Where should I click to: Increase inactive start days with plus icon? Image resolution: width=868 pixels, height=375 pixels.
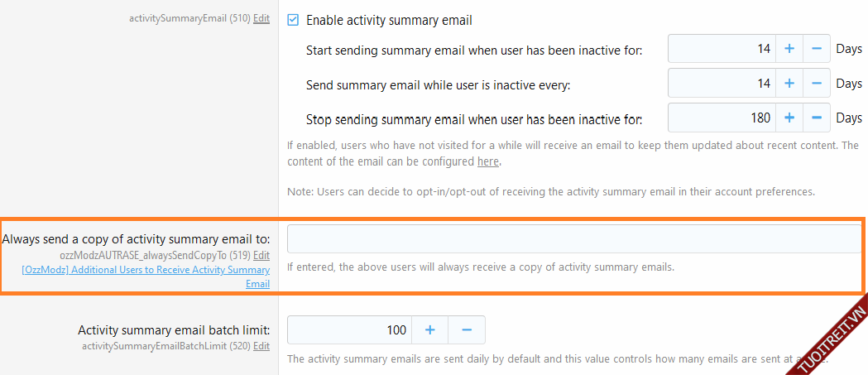[x=789, y=49]
